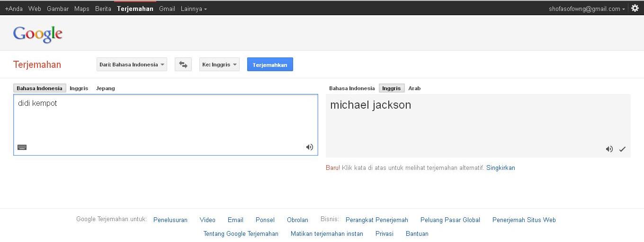The width and height of the screenshot is (644, 242).
Task: Open +Anda in the top bar
Action: 14,9
